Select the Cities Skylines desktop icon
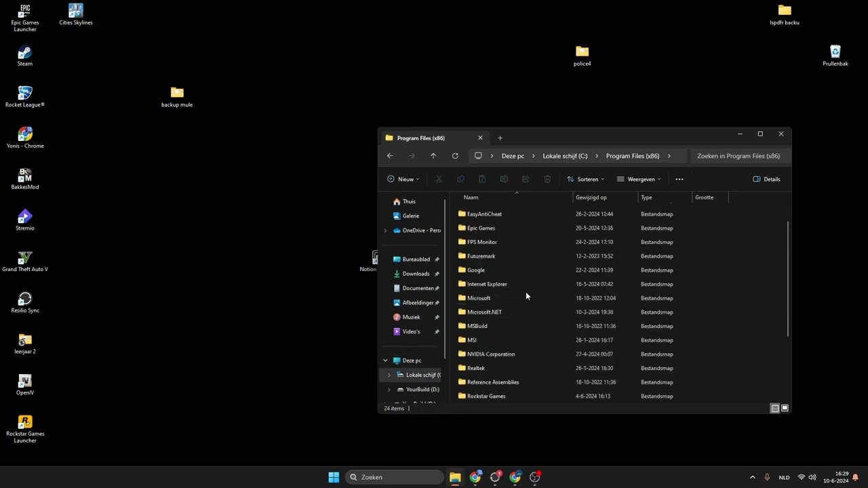This screenshot has height=488, width=868. 76,15
